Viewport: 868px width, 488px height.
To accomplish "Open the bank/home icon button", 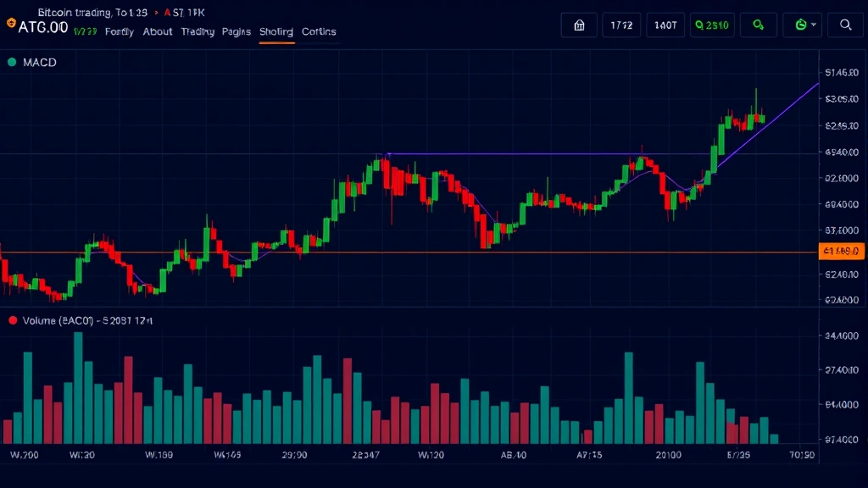I will [579, 25].
